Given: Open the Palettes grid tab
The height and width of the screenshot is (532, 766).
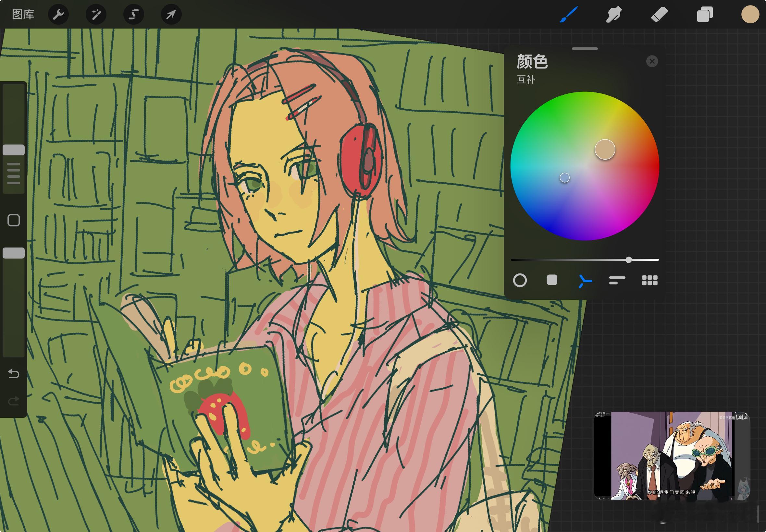Looking at the screenshot, I should (x=649, y=280).
